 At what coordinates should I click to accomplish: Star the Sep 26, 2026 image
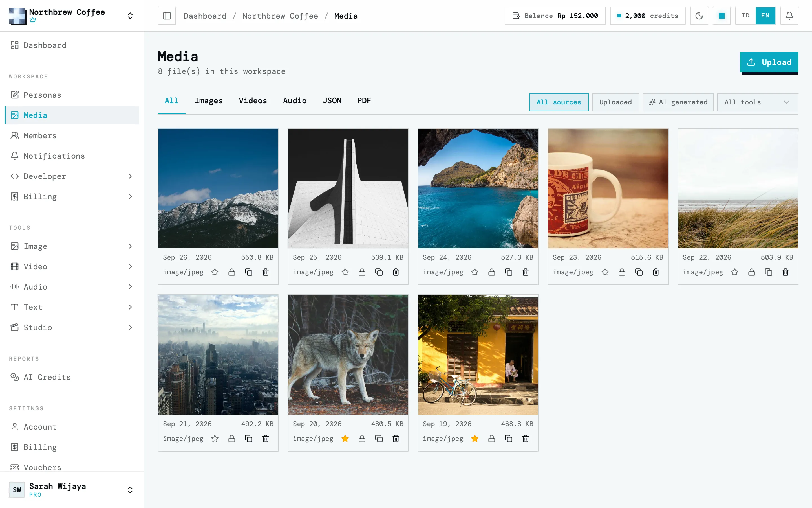coord(215,272)
